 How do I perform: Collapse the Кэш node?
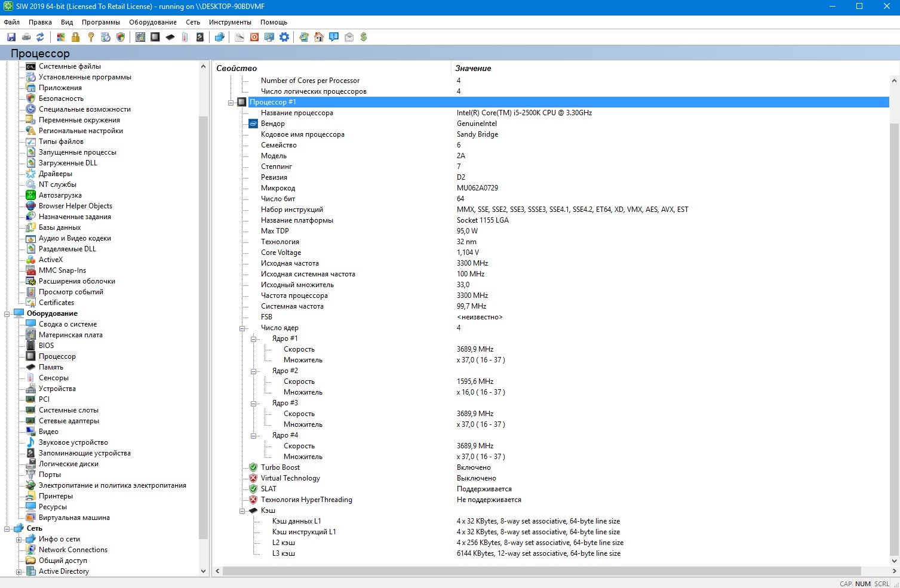pyautogui.click(x=242, y=511)
